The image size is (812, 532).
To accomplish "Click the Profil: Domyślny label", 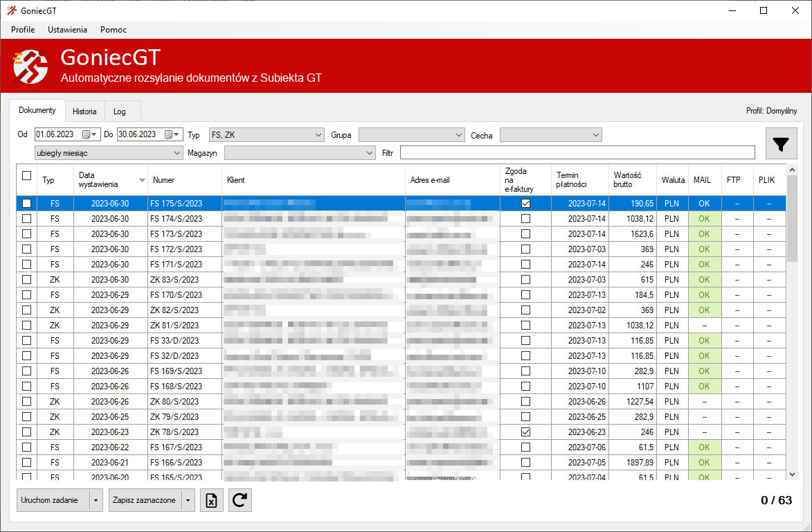I will [771, 111].
